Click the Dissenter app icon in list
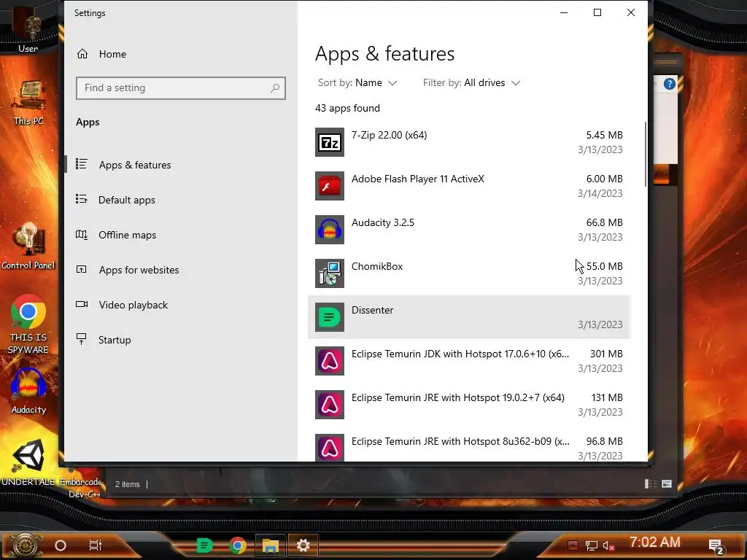Image resolution: width=747 pixels, height=560 pixels. [329, 317]
